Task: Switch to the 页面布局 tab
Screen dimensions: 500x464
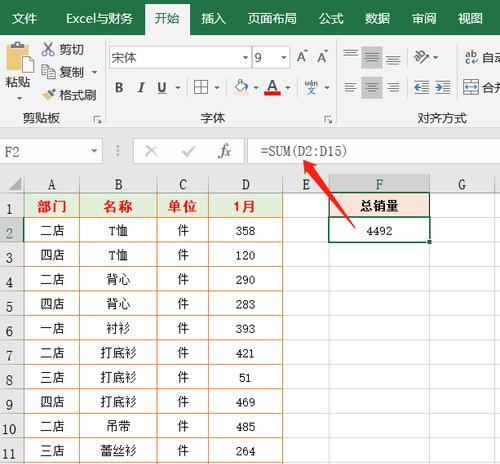Action: click(x=272, y=18)
